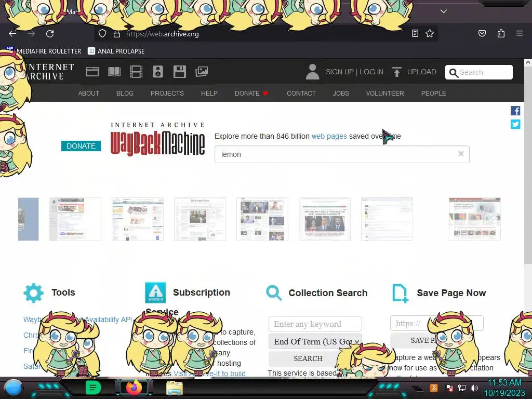The height and width of the screenshot is (399, 532).
Task: Switch to Firefox in taskbar
Action: coord(134,388)
